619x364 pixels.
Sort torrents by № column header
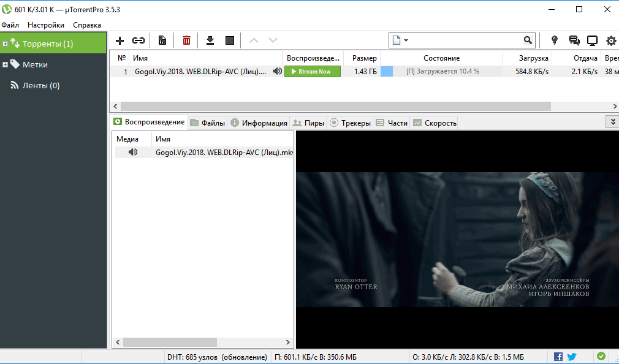(x=120, y=58)
